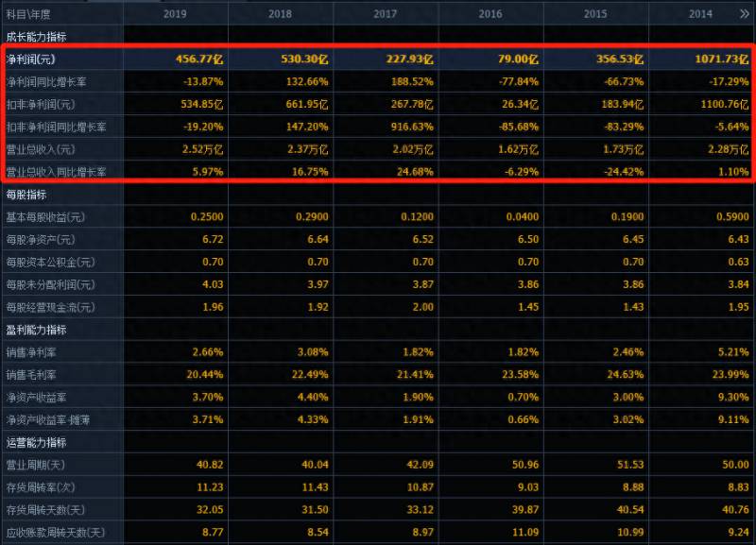This screenshot has width=756, height=545.
Task: Select the 2017 year column header
Action: (386, 14)
